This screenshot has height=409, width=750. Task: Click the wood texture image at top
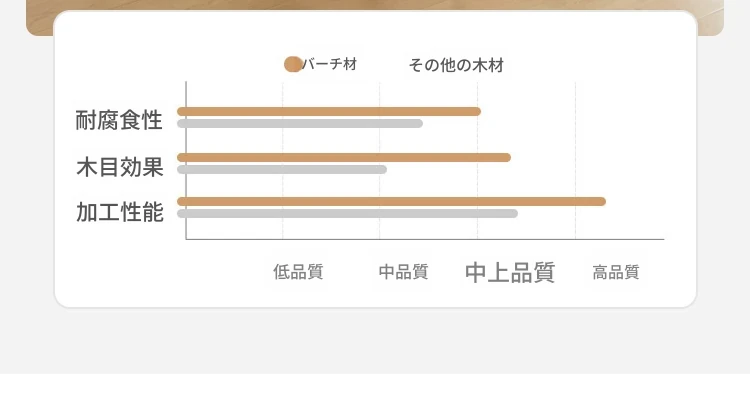(375, 5)
